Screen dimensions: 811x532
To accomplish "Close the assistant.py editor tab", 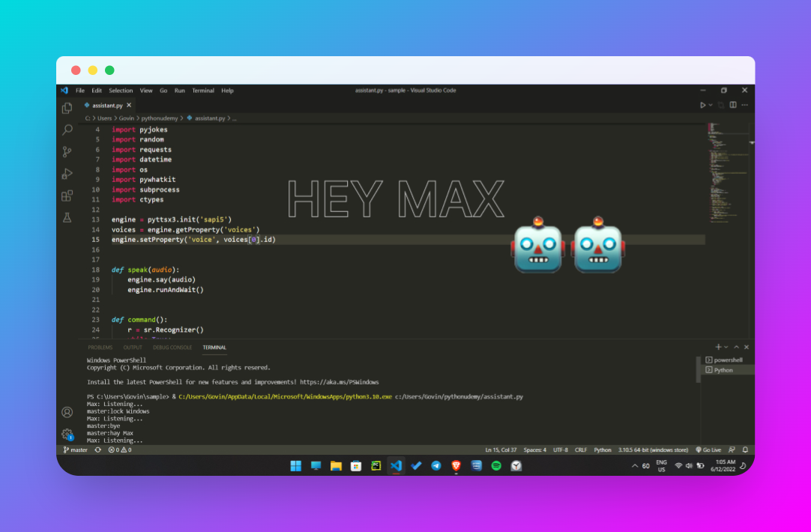I will tap(129, 105).
